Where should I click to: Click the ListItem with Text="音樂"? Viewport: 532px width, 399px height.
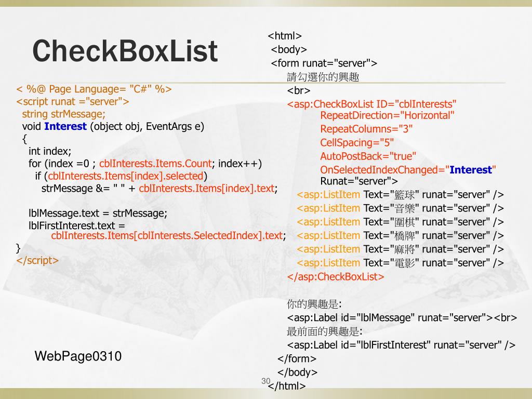[x=401, y=208]
